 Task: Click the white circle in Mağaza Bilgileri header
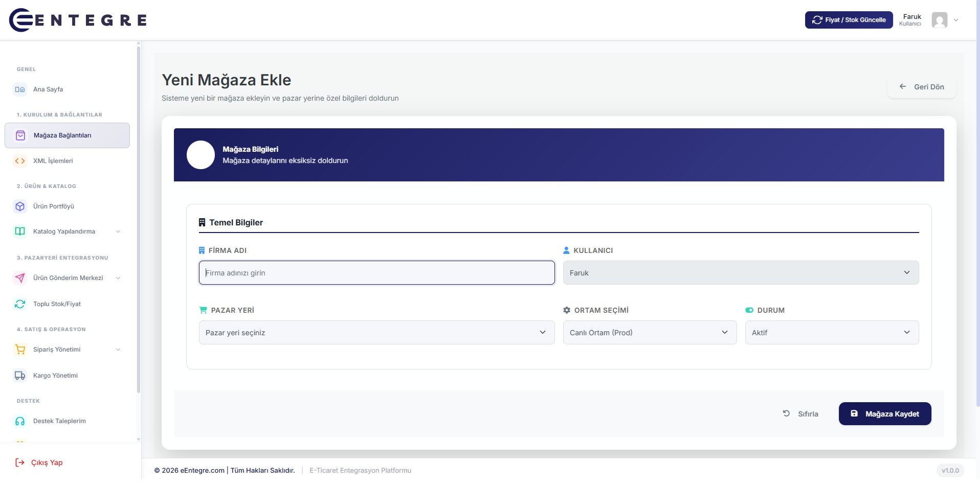click(x=201, y=155)
